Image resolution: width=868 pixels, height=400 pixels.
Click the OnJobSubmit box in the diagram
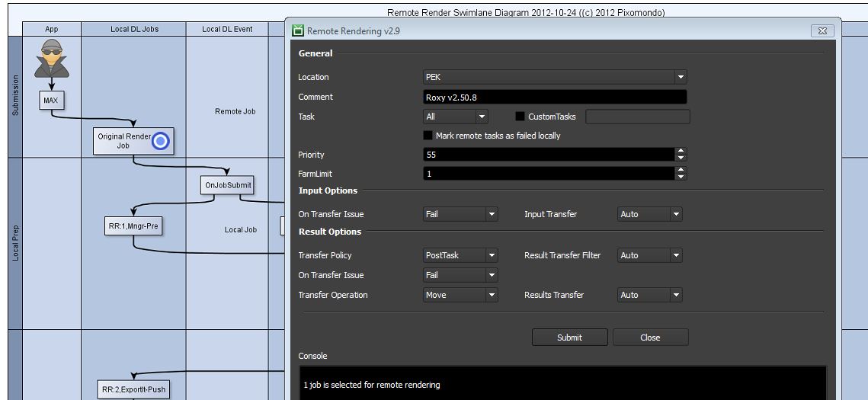pyautogui.click(x=227, y=185)
